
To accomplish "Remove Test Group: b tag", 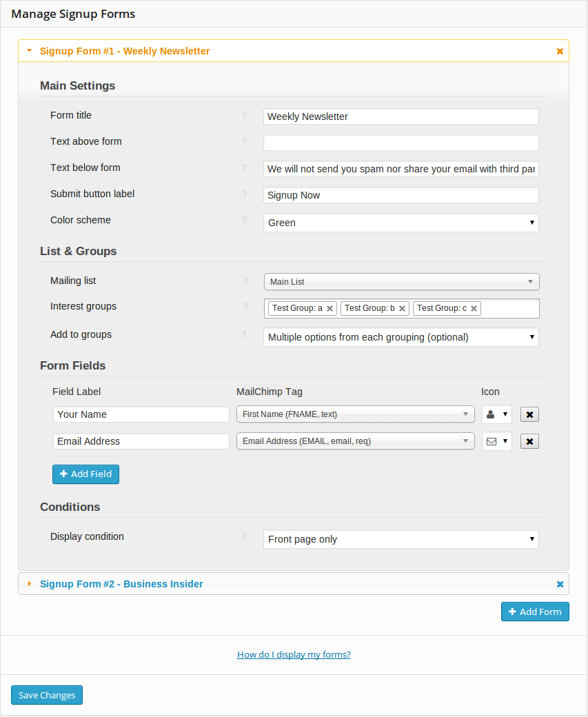I will point(402,309).
